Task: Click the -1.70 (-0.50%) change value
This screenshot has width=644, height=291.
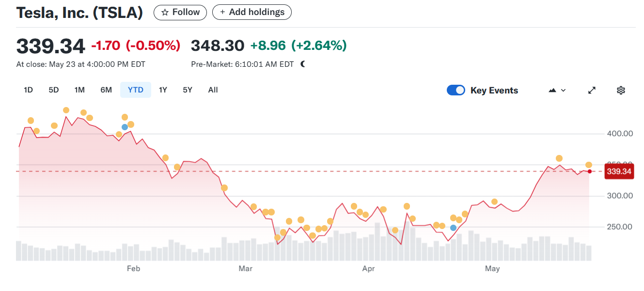Action: [136, 46]
